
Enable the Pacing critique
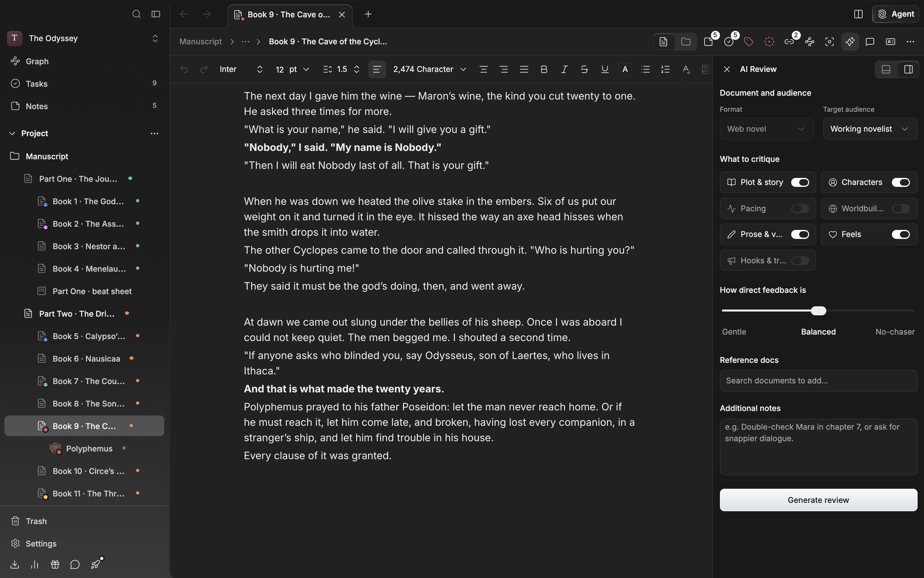(x=800, y=208)
